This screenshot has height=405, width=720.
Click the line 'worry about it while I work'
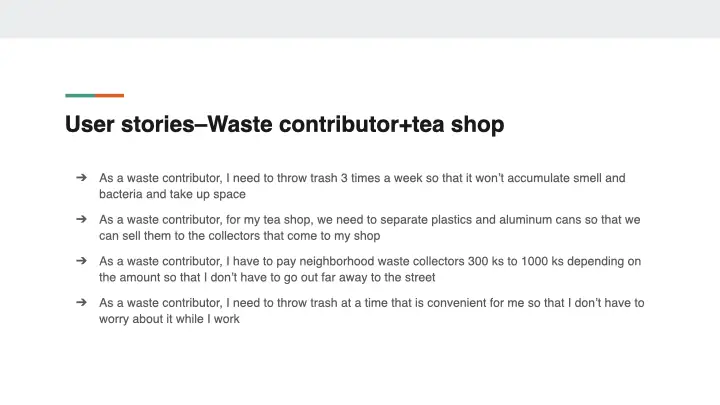169,319
